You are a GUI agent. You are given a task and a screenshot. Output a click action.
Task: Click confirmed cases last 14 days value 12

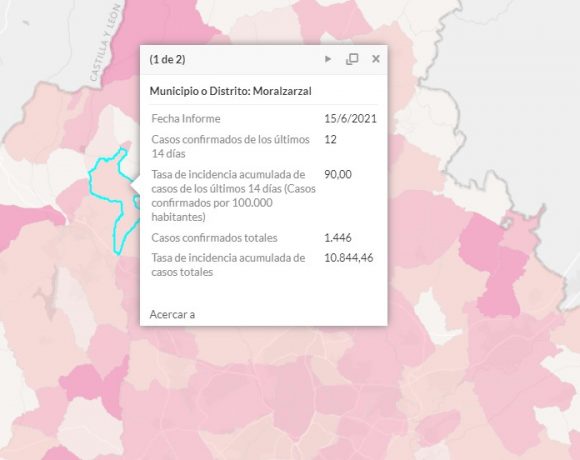[330, 139]
